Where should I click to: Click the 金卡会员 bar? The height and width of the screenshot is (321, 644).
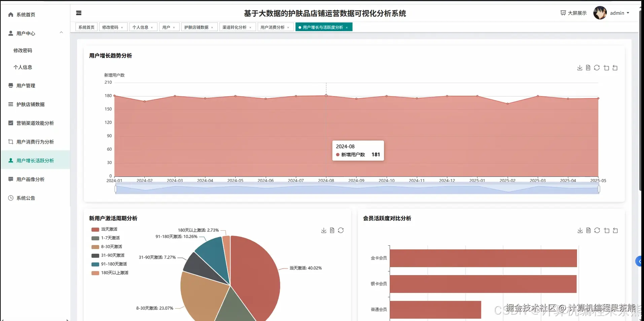pos(483,258)
